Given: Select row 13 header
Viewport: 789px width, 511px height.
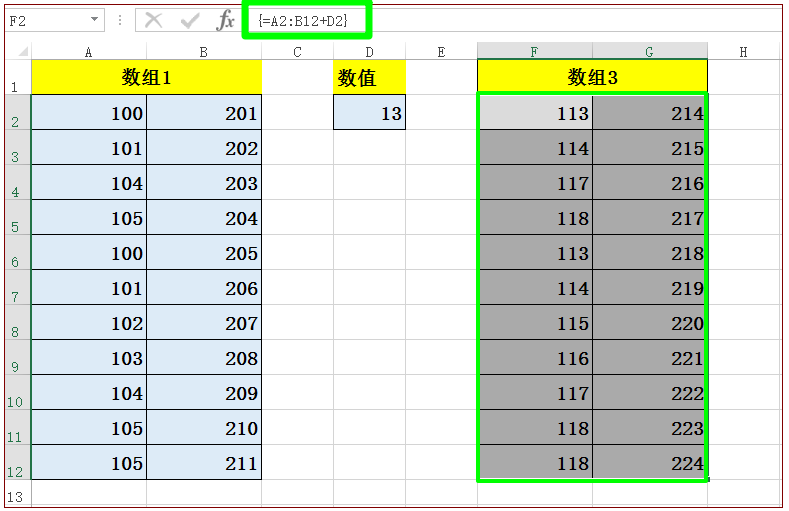Looking at the screenshot, I should click(18, 493).
